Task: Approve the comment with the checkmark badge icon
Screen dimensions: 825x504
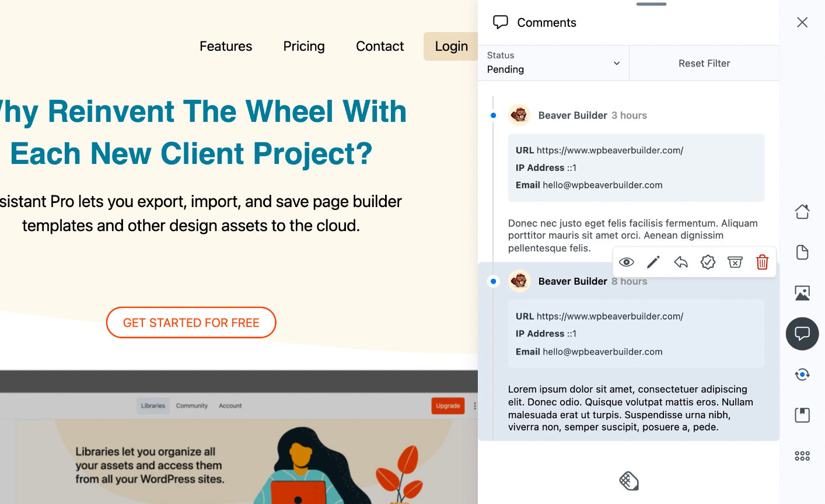Action: (x=708, y=262)
